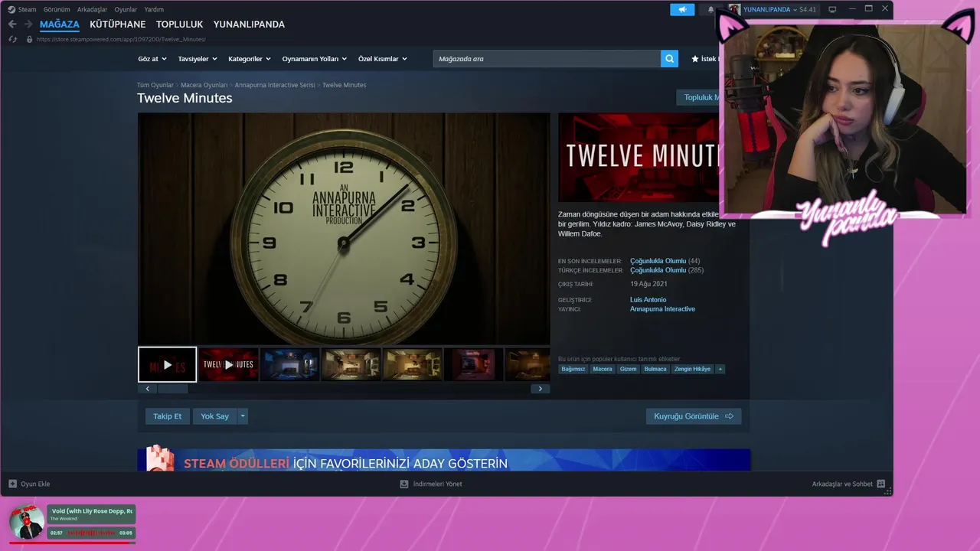Screen dimensions: 980x551
Task: Click the thumbnail strip left arrow
Action: coord(147,389)
